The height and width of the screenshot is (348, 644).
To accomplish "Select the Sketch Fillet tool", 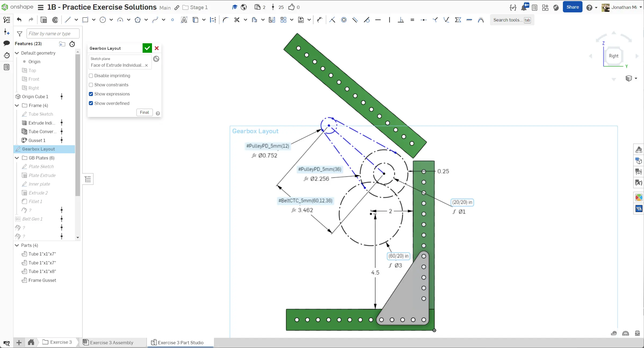I will tap(225, 20).
